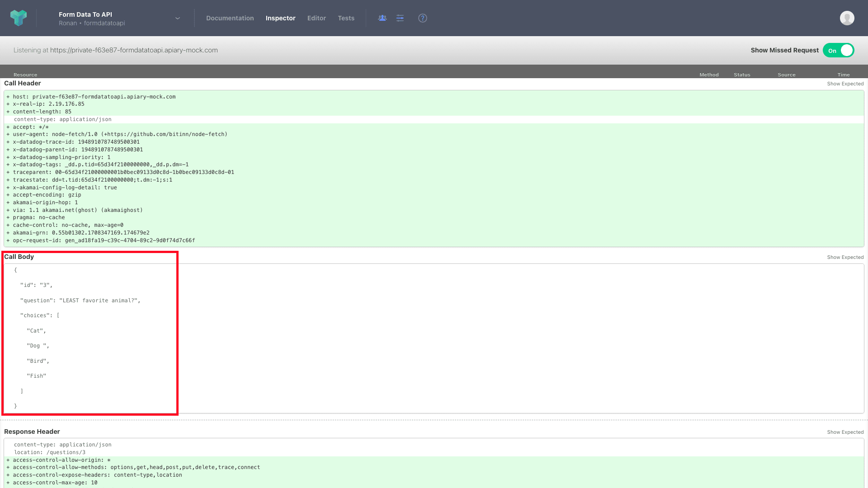Click the Form Data To API title
Screen dimensions: 868x488
coord(85,14)
